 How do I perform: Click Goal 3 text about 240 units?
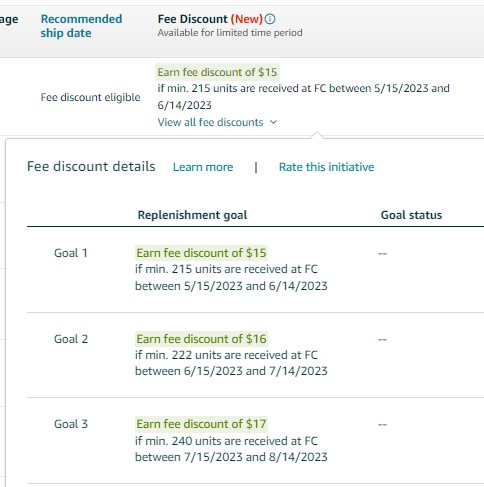[x=231, y=449]
